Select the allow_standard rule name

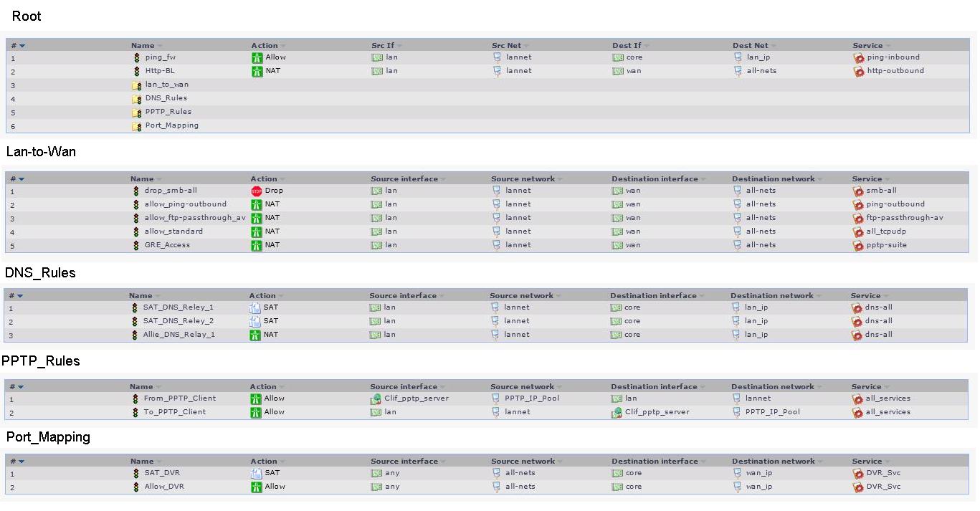pos(173,231)
